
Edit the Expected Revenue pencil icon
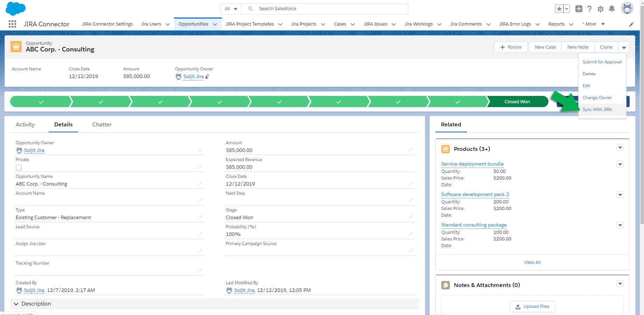(411, 167)
